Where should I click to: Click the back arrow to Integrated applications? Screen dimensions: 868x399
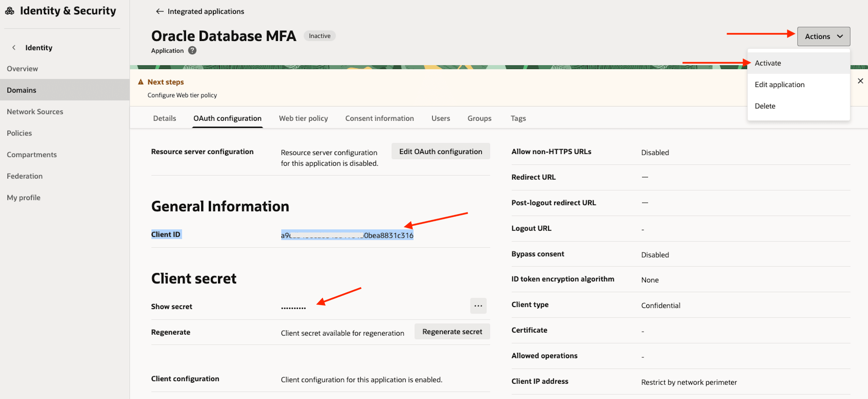[159, 11]
